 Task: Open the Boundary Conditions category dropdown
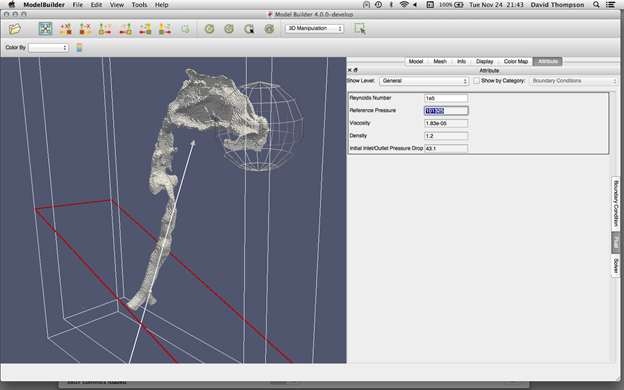coord(573,81)
